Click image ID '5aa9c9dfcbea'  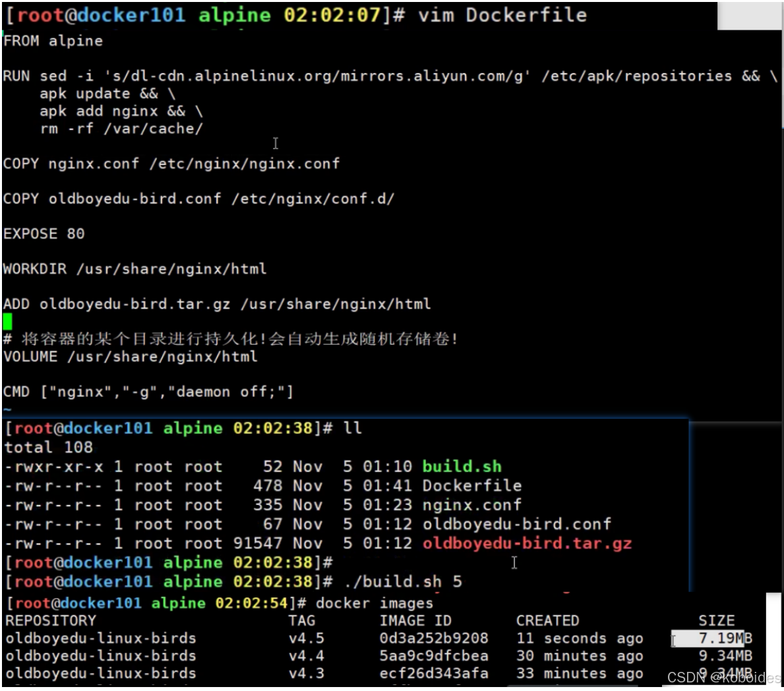(x=434, y=655)
